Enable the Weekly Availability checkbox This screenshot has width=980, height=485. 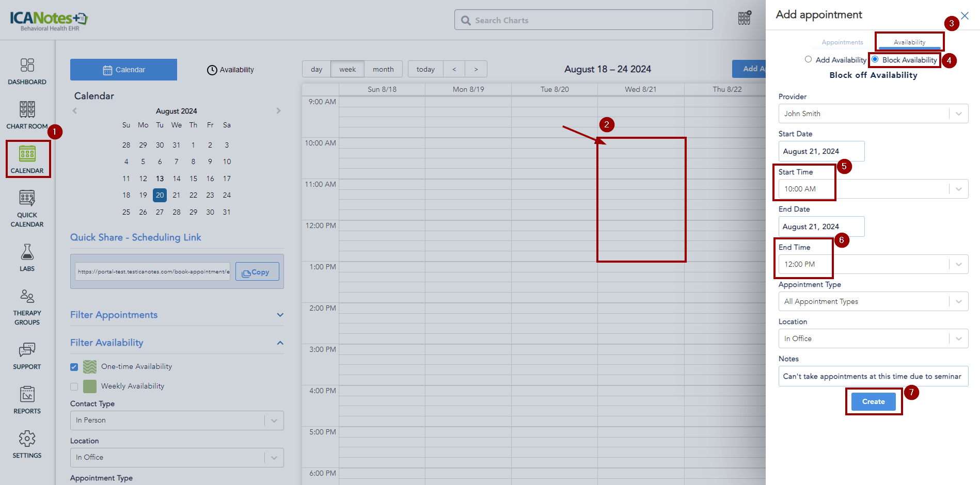[74, 386]
